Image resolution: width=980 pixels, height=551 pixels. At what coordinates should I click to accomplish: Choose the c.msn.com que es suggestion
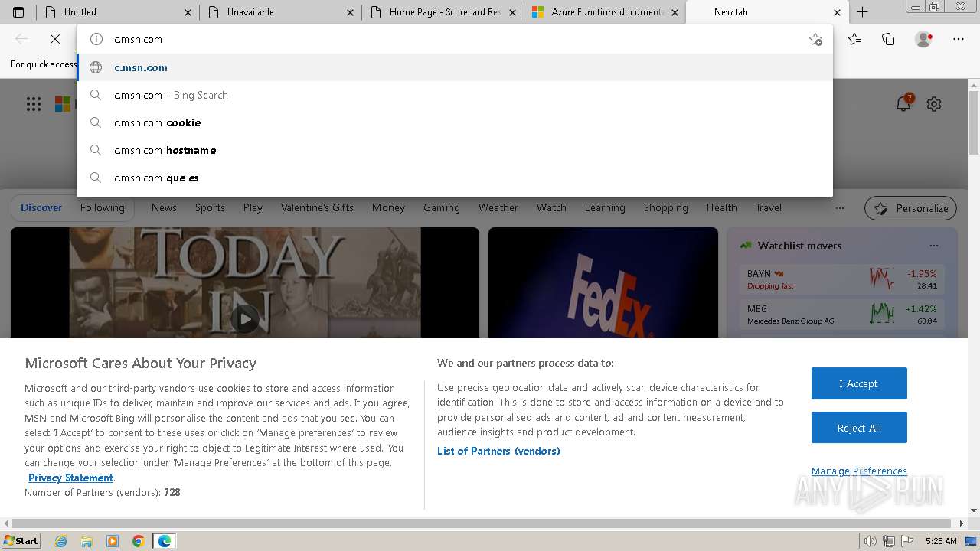click(x=455, y=178)
